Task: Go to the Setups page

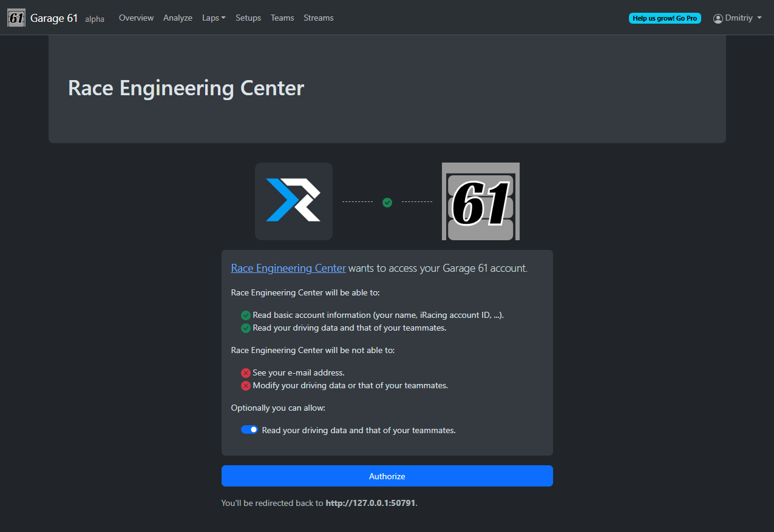Action: point(248,18)
